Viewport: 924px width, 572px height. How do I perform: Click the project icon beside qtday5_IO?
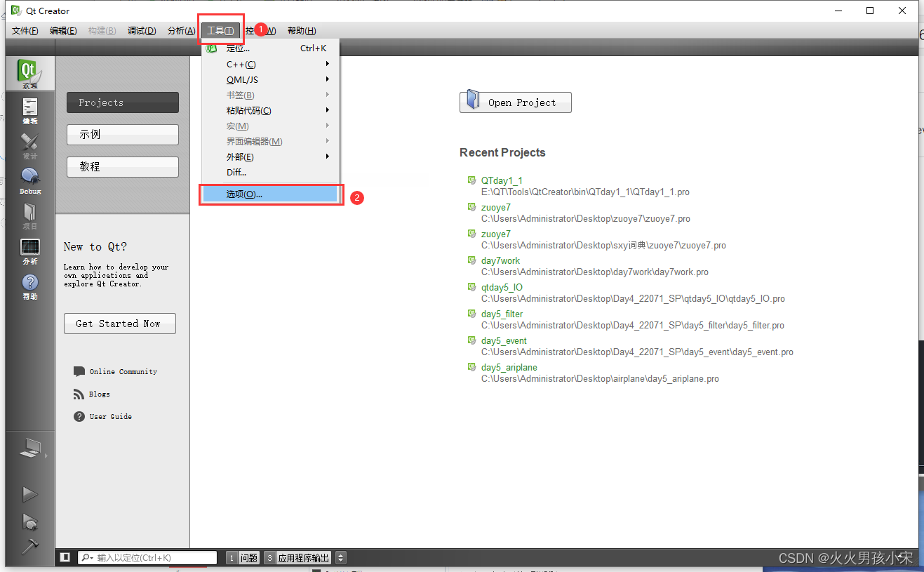coord(472,287)
